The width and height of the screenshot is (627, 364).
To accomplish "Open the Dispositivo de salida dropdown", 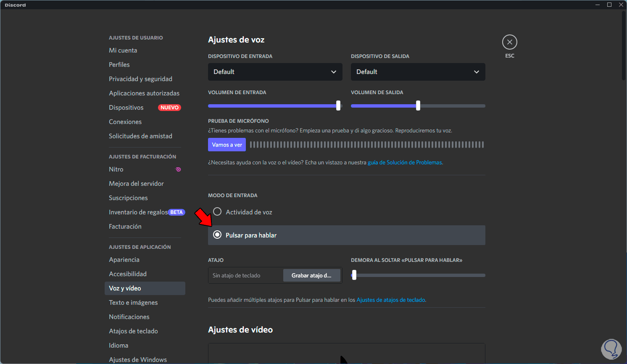I will pos(418,72).
